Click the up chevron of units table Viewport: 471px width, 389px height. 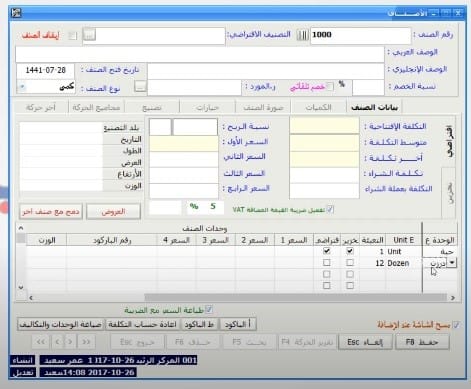(x=21, y=228)
